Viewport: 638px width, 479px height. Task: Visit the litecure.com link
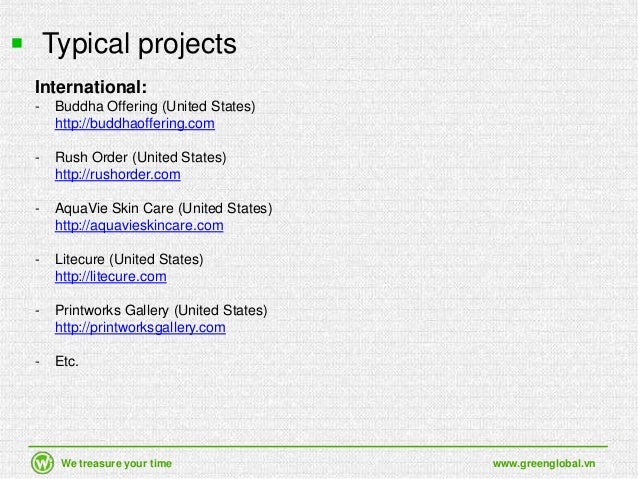click(x=111, y=276)
